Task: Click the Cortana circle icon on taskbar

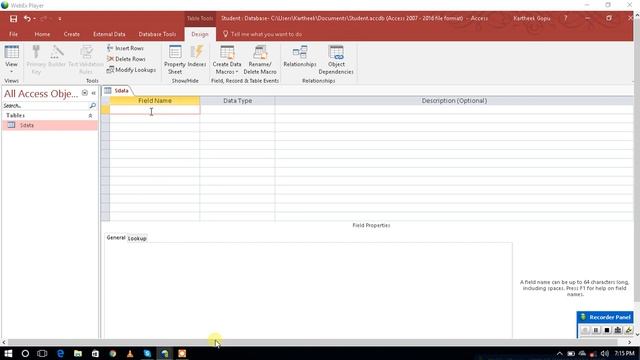Action: tap(25, 353)
